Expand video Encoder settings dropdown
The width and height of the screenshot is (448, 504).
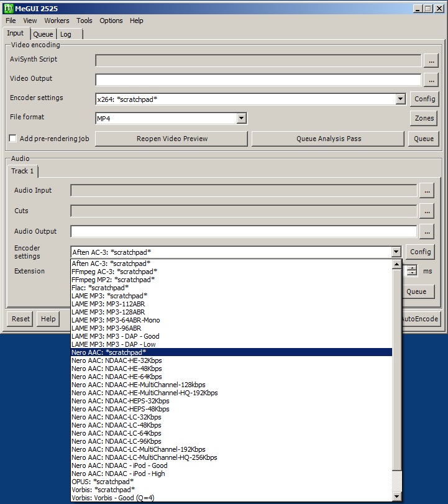400,99
